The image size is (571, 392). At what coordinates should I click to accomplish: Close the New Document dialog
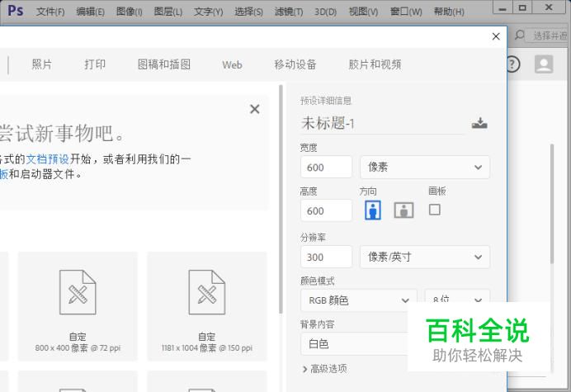496,36
